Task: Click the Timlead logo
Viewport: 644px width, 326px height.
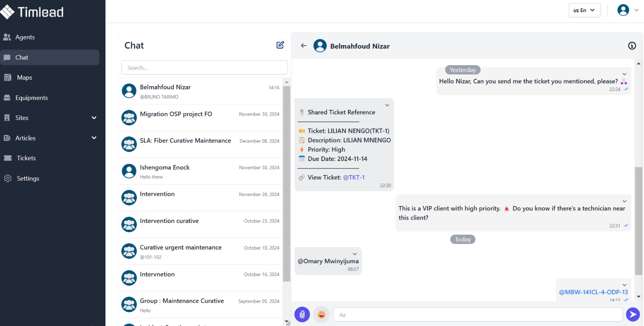Action: pos(32,12)
